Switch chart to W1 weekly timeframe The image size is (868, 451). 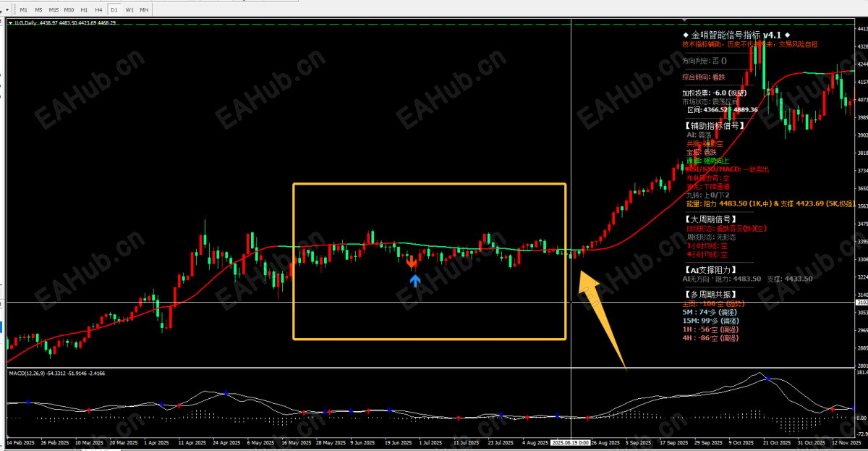(129, 9)
